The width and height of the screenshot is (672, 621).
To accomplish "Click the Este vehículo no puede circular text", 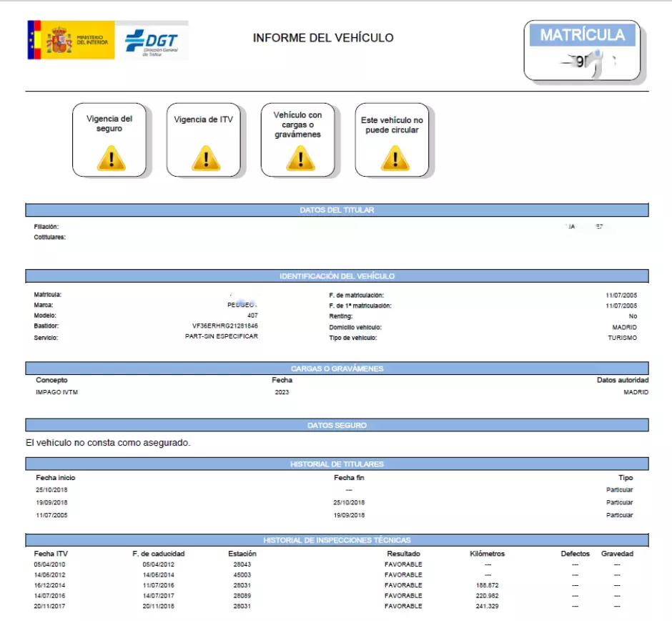I will pyautogui.click(x=392, y=125).
